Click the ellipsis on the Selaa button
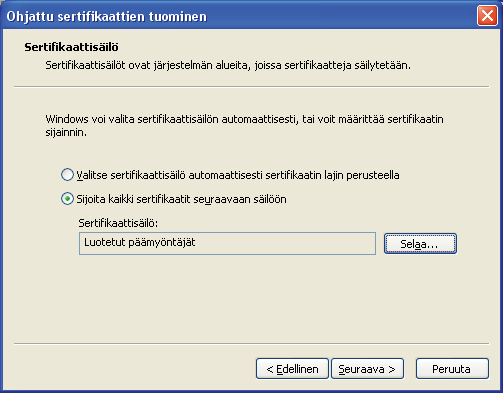The width and height of the screenshot is (503, 393). tap(433, 247)
